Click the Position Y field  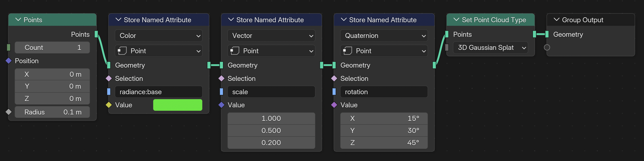point(52,86)
